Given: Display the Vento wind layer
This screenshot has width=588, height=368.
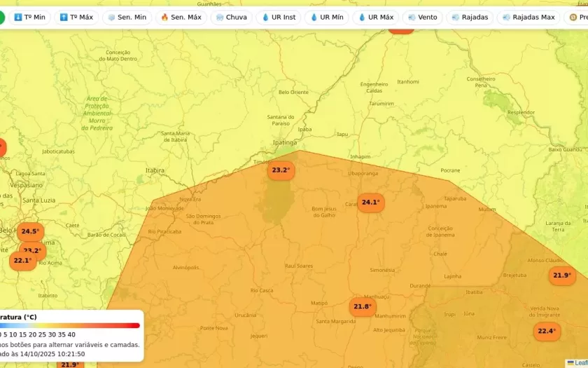Looking at the screenshot, I should click(422, 18).
